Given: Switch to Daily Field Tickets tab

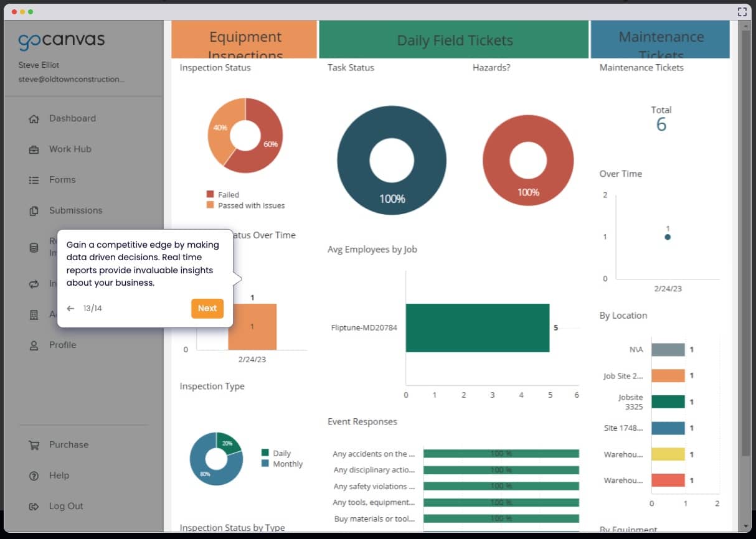Looking at the screenshot, I should (454, 40).
